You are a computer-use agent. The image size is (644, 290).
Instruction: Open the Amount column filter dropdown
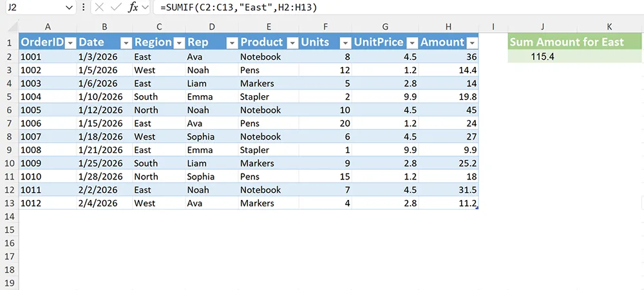click(472, 42)
